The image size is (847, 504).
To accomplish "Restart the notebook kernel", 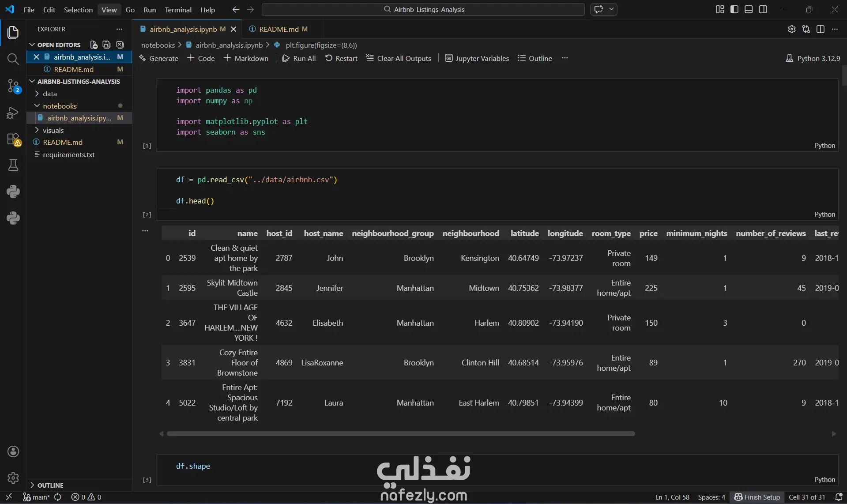I will (x=341, y=58).
